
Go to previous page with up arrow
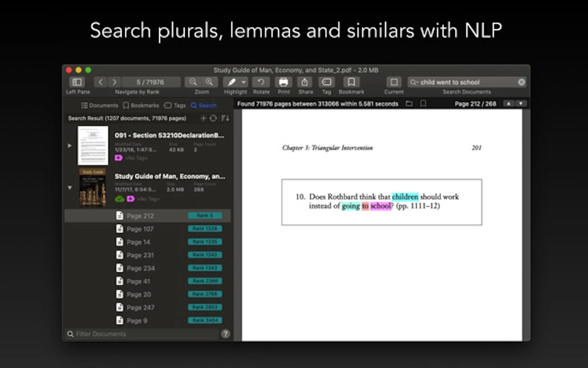pyautogui.click(x=509, y=104)
